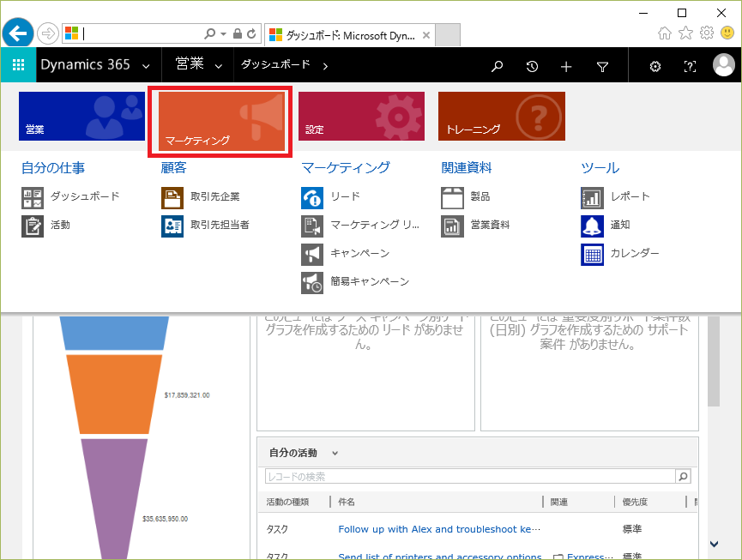
Task: Click the 営業資料 text link
Action: [x=490, y=226]
